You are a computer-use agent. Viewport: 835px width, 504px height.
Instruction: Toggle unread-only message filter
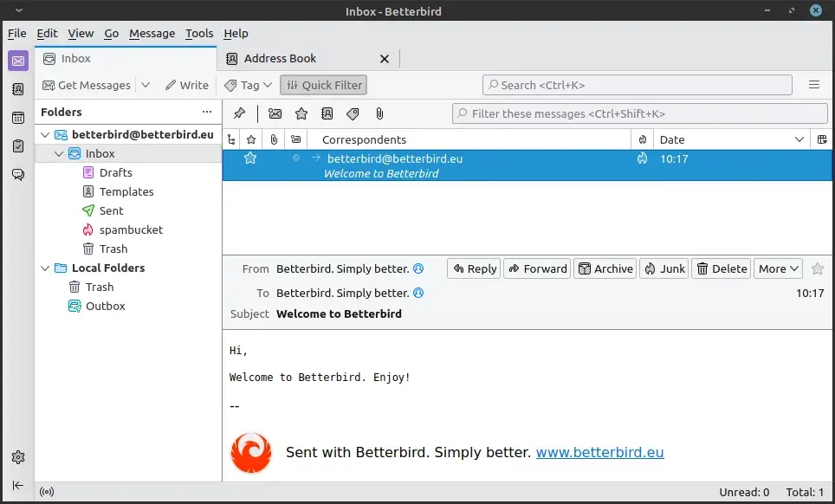[x=275, y=113]
